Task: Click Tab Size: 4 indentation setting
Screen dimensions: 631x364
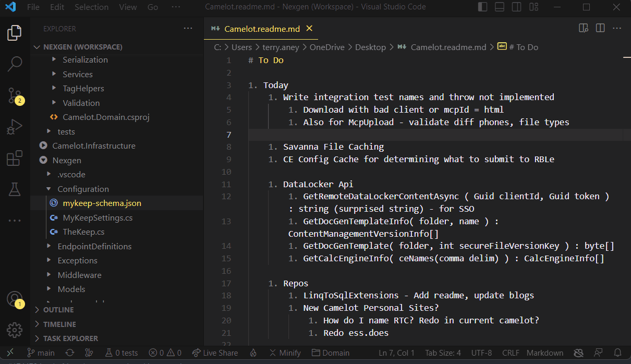Action: coord(443,353)
